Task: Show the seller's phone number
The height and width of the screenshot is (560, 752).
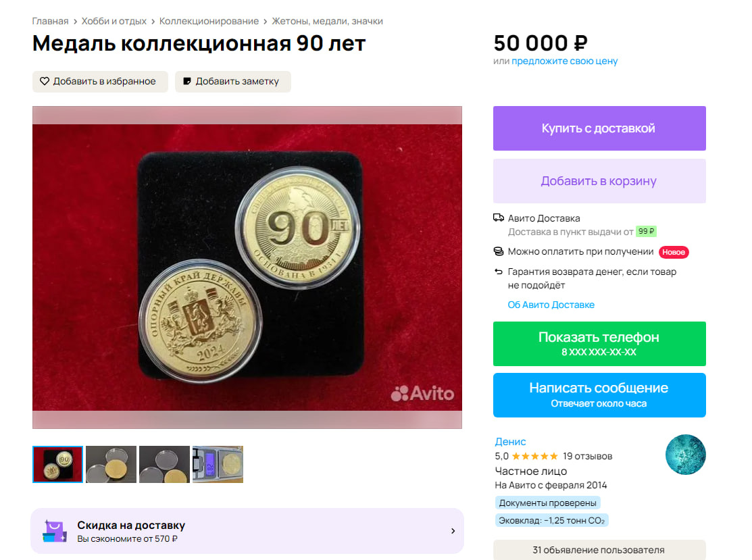Action: point(599,344)
